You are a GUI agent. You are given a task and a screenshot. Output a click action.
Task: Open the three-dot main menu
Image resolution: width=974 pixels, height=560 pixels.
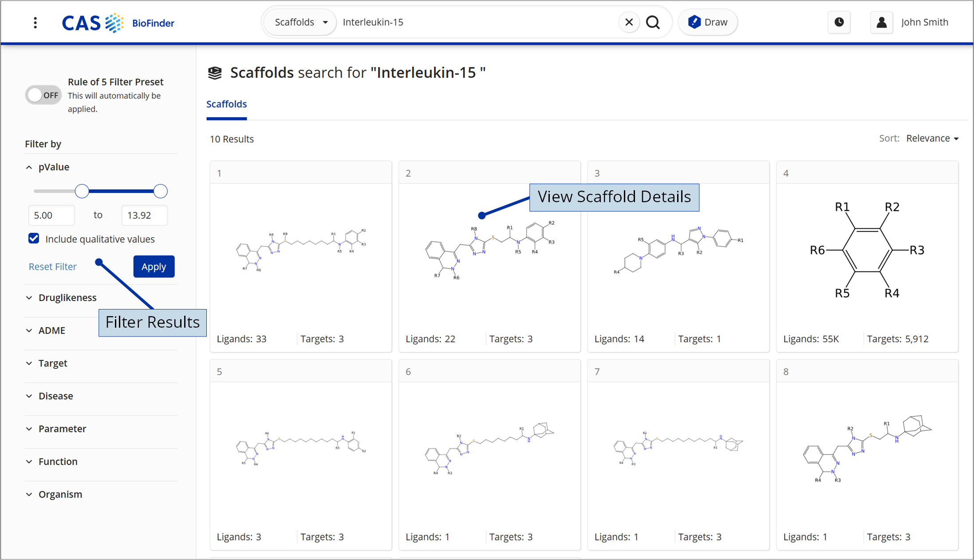pos(35,23)
